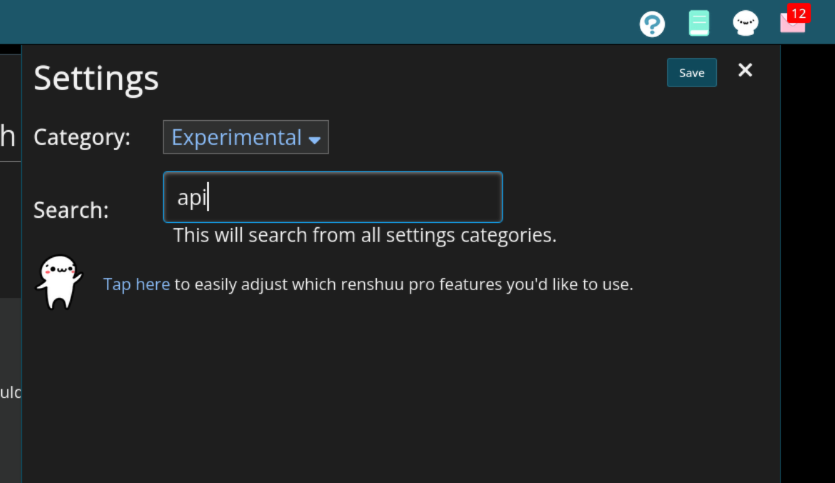Click the caret arrow next to Experimental
The height and width of the screenshot is (483, 835).
(314, 140)
